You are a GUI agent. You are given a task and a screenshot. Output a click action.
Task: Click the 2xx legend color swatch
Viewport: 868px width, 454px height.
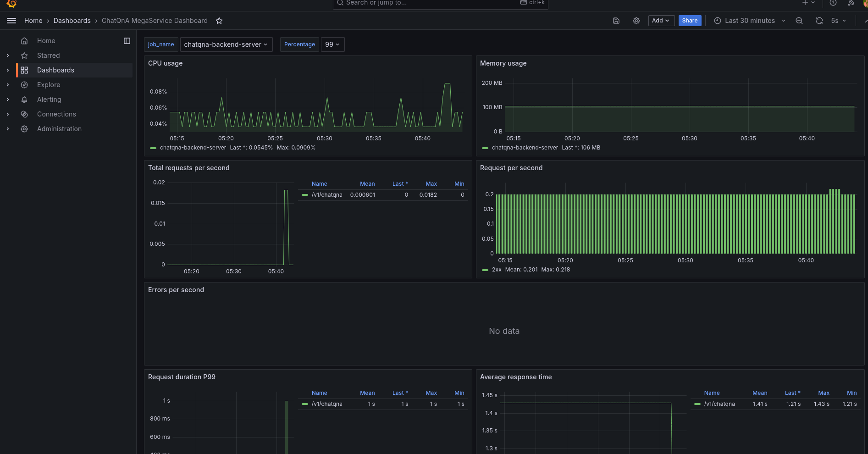click(x=485, y=270)
